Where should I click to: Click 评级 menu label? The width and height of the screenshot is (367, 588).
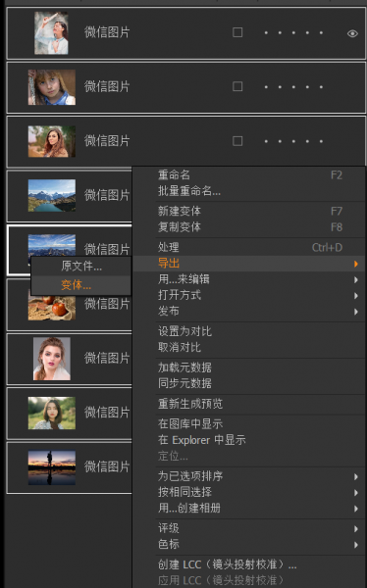168,528
